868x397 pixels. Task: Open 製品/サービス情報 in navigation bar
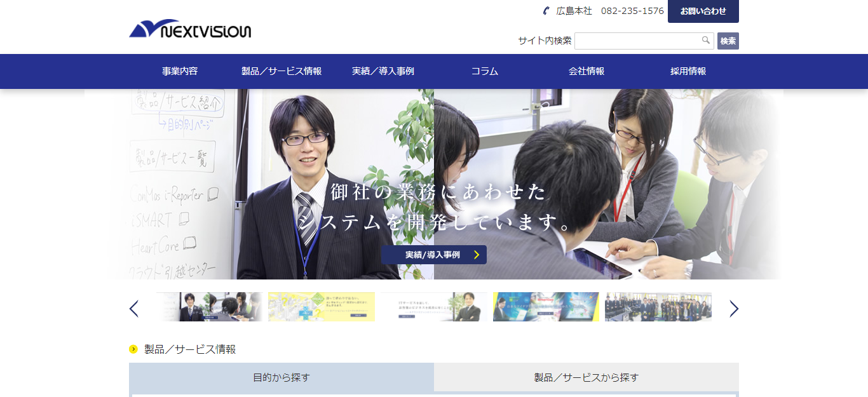click(x=281, y=71)
